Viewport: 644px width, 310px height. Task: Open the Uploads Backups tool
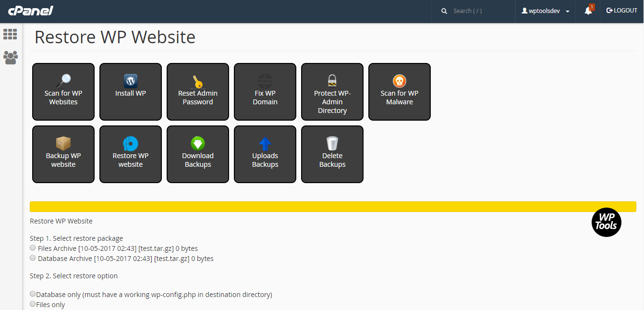tap(265, 154)
